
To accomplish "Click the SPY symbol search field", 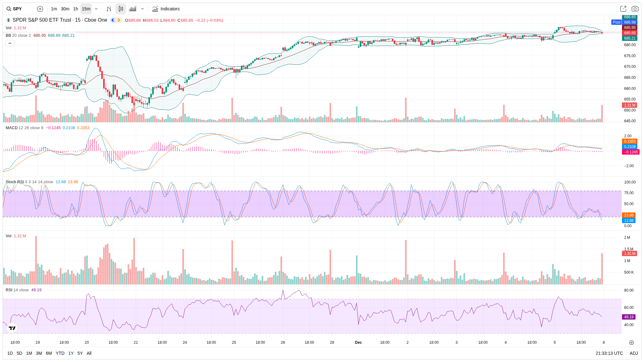I will tap(17, 9).
